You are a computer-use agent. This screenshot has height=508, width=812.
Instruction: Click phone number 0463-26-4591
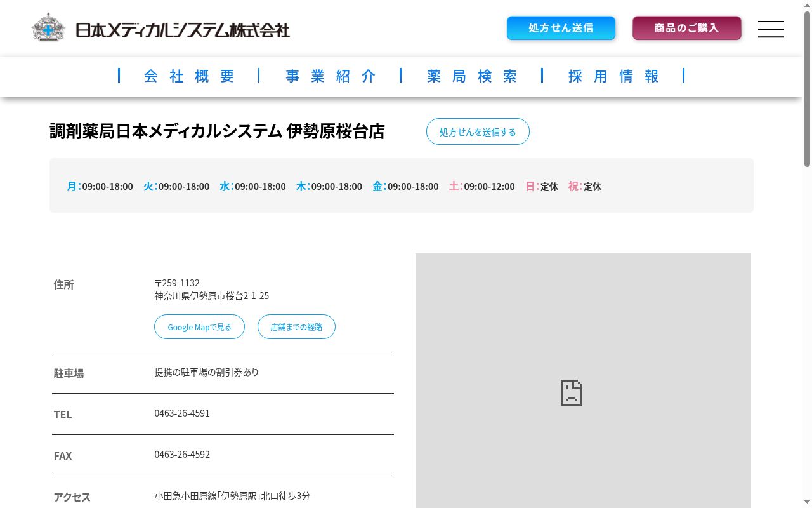click(x=182, y=413)
